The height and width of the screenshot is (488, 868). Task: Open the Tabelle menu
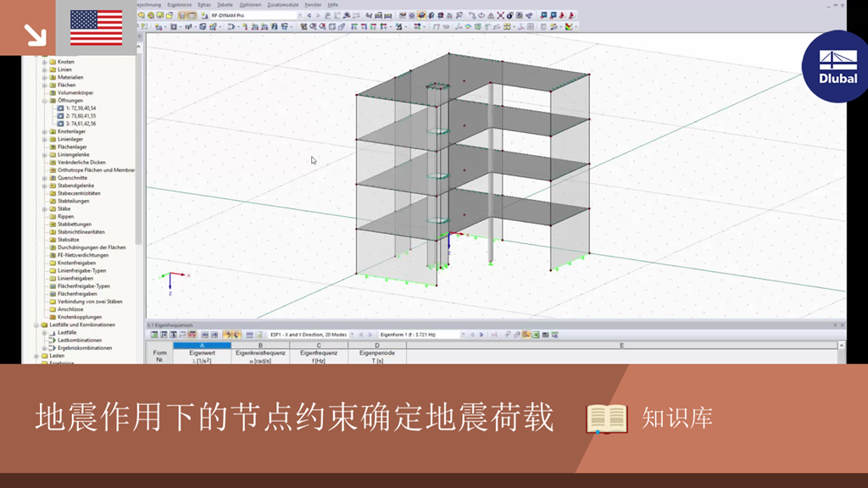coord(225,5)
